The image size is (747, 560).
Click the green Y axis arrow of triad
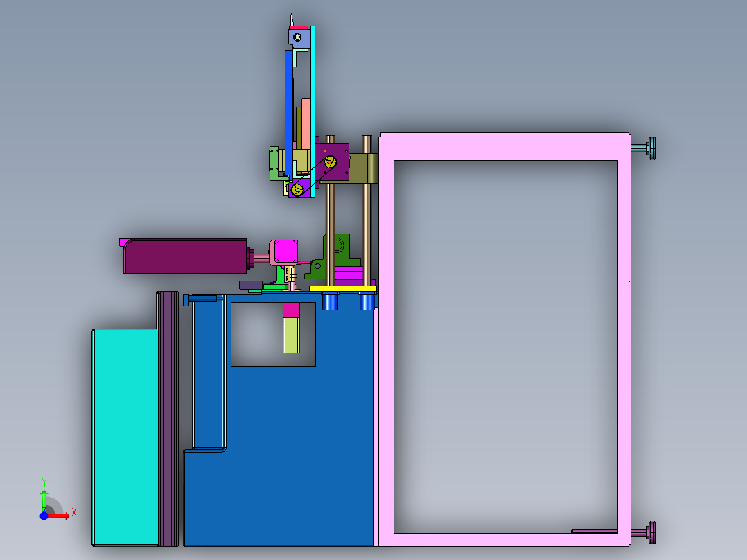(44, 496)
